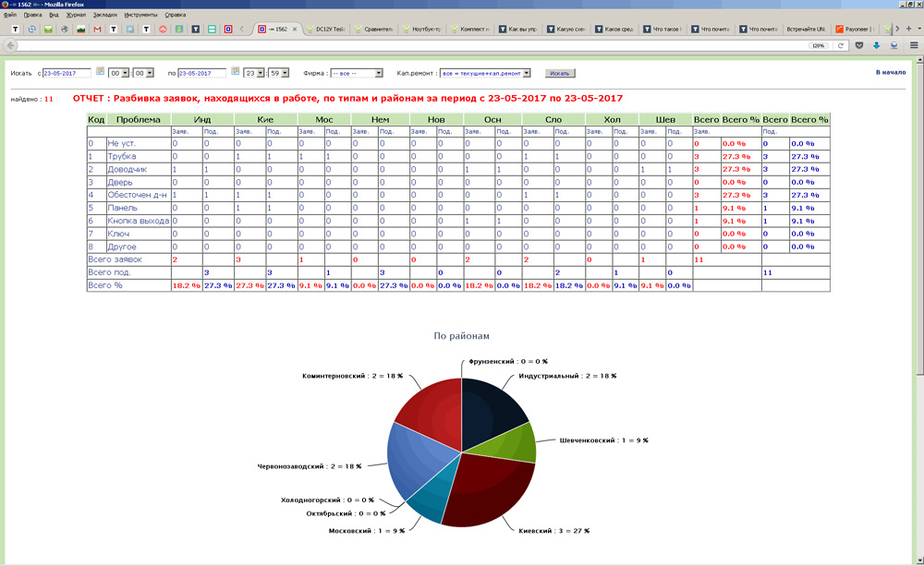Viewport: 924px width, 566px height.
Task: Expand the Фирма dropdown
Action: pos(356,72)
